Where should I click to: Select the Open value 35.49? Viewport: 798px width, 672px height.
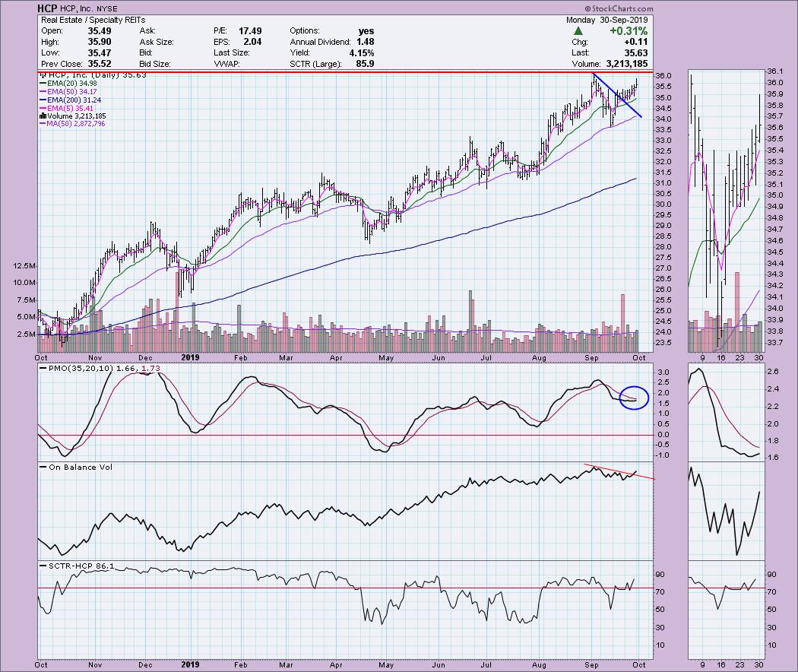coord(100,31)
